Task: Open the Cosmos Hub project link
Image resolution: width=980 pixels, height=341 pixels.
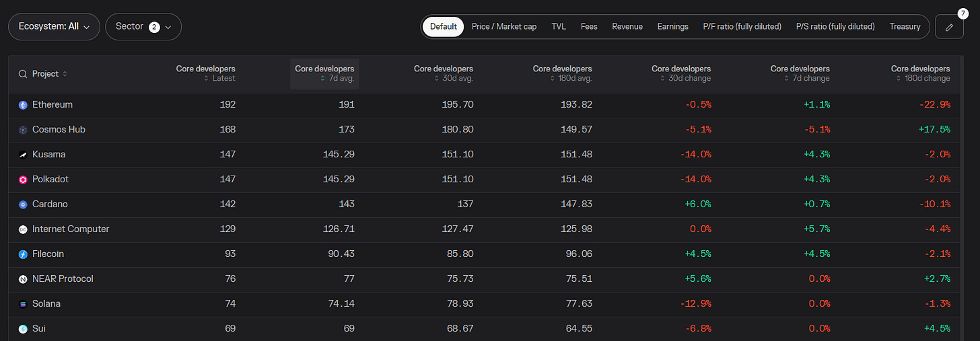Action: click(59, 130)
